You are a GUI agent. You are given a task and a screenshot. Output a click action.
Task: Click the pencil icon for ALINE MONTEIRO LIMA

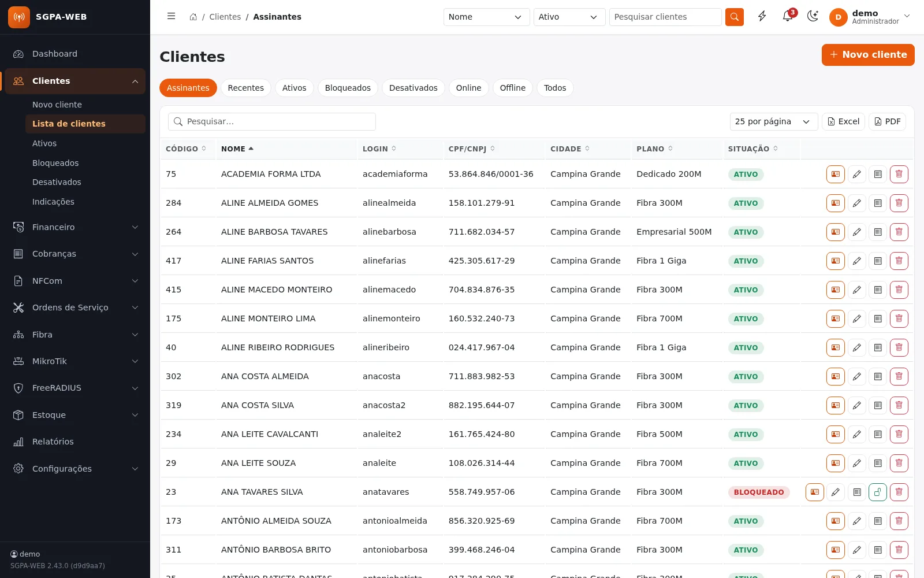pyautogui.click(x=857, y=318)
